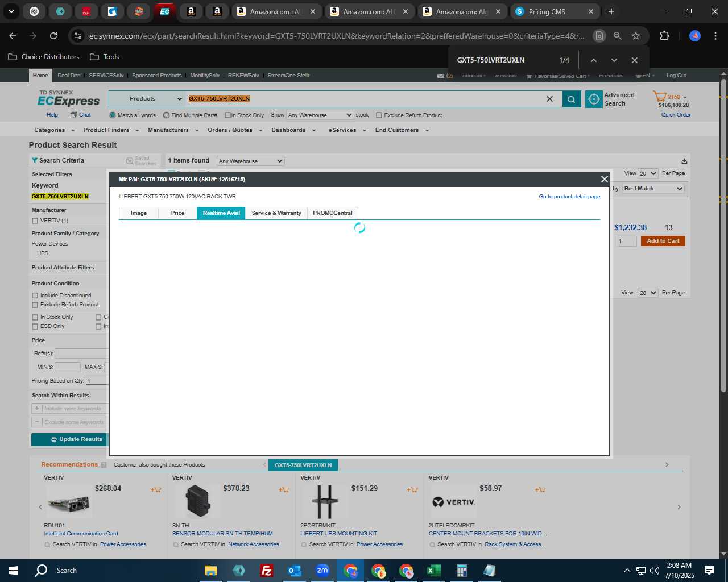Open the Products search type dropdown
The image size is (728, 582).
[x=148, y=99]
